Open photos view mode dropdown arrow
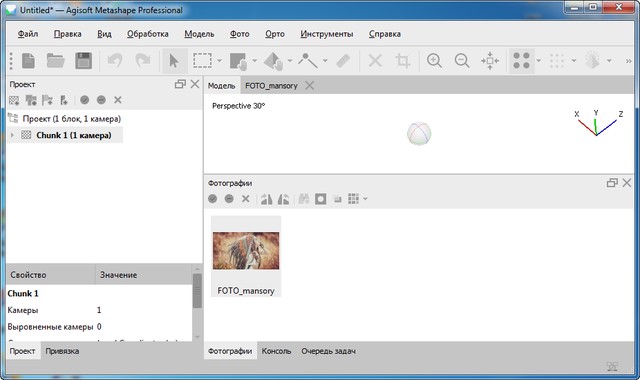This screenshot has height=380, width=640. [365, 199]
